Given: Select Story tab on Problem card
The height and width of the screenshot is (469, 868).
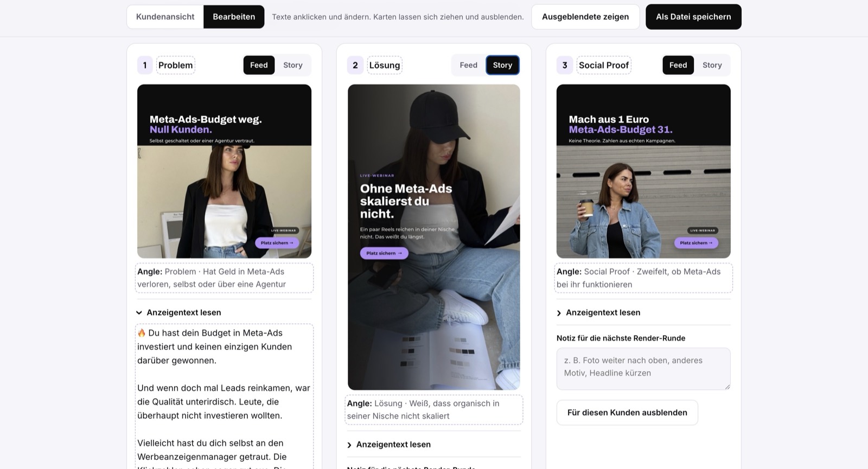Looking at the screenshot, I should [x=293, y=65].
